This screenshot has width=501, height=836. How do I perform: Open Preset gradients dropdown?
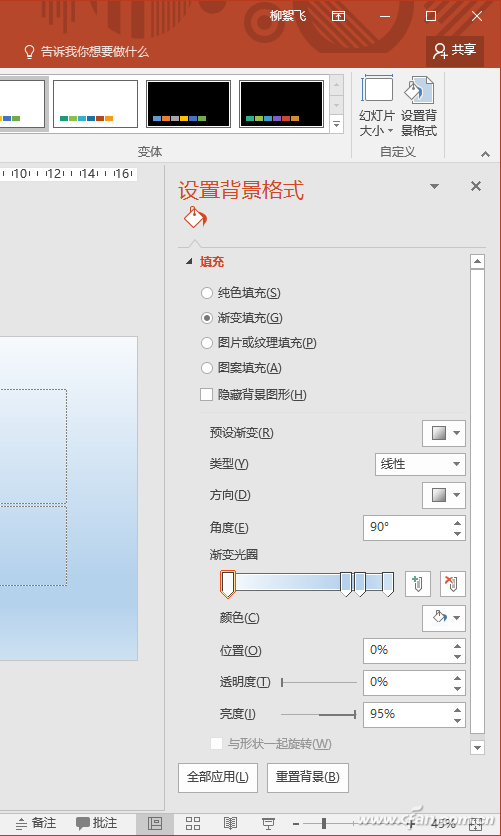(444, 433)
